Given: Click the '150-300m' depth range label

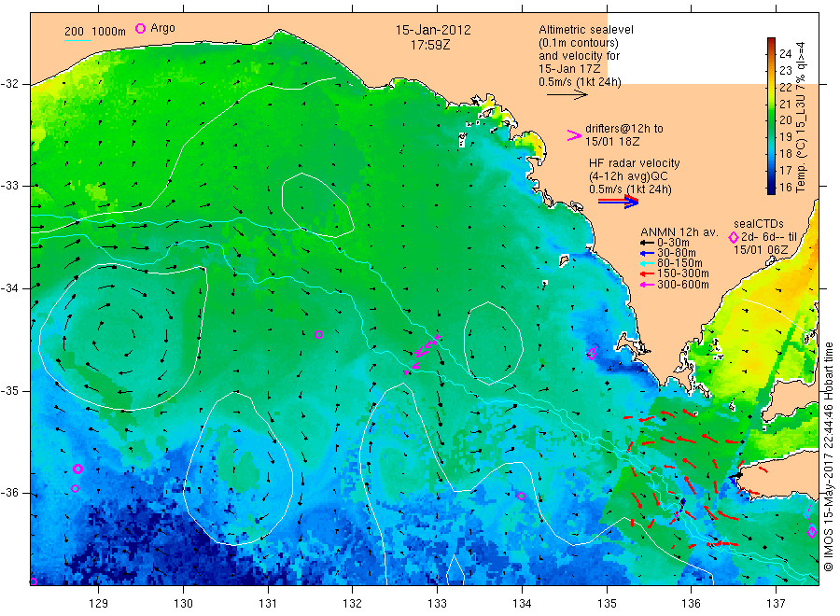Looking at the screenshot, I should coord(683,273).
